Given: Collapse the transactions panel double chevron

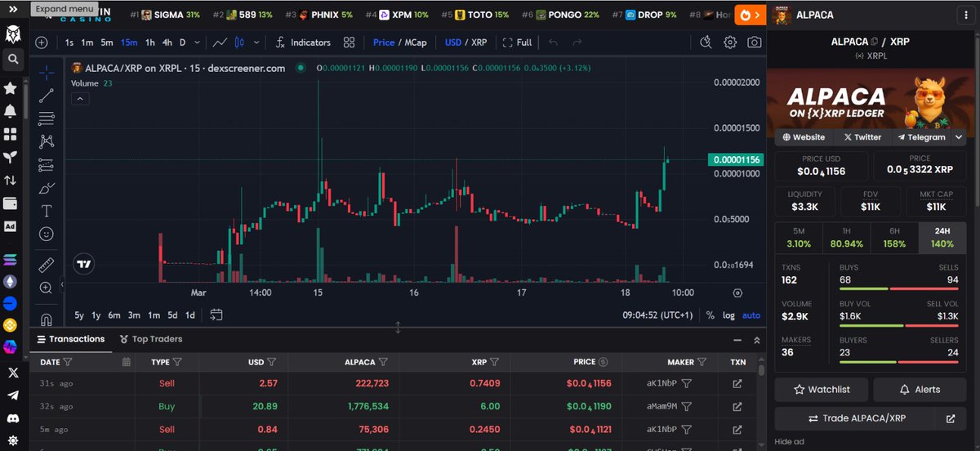Looking at the screenshot, I should [x=756, y=339].
